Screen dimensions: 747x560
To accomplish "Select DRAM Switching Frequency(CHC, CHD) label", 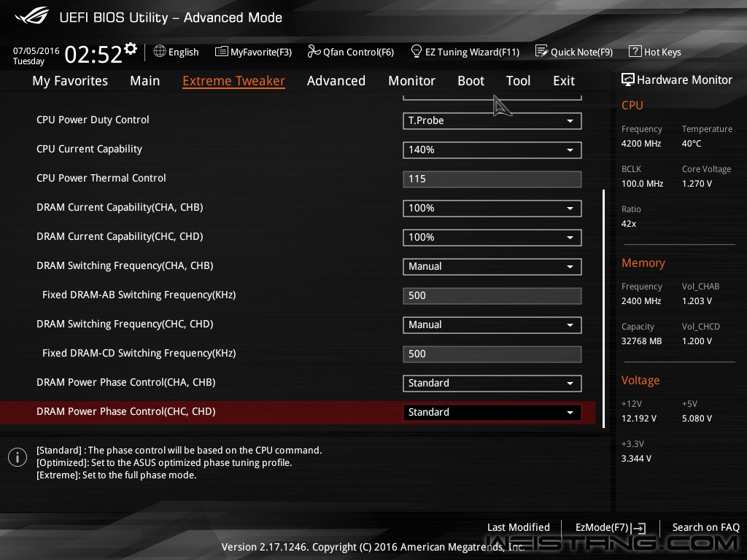I will pyautogui.click(x=125, y=324).
